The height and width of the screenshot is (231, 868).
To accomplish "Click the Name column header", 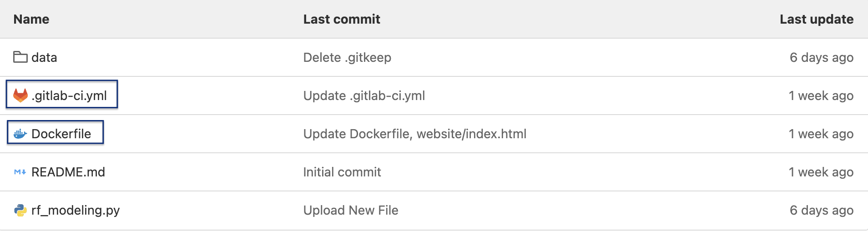I will tap(31, 19).
